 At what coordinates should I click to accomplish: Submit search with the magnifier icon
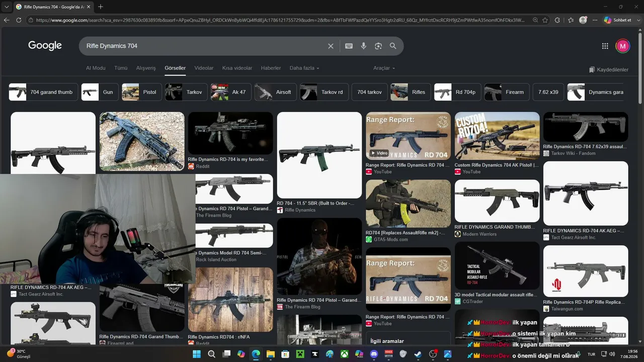click(x=393, y=46)
